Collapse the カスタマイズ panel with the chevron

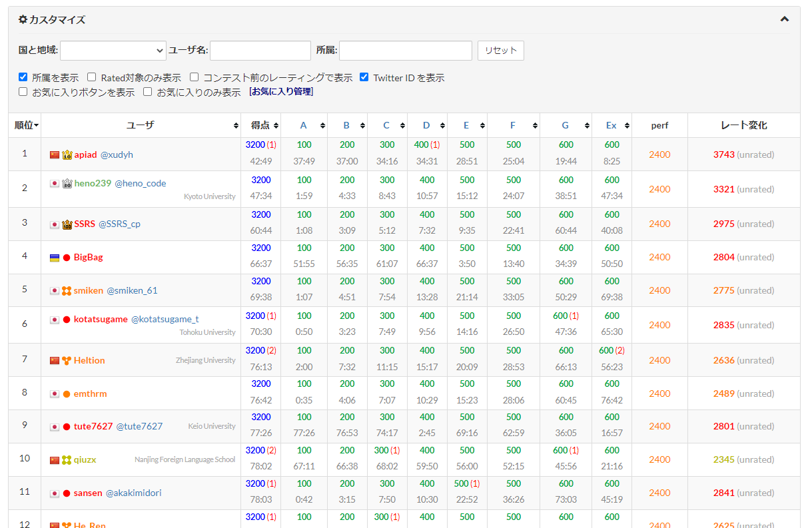[x=784, y=19]
